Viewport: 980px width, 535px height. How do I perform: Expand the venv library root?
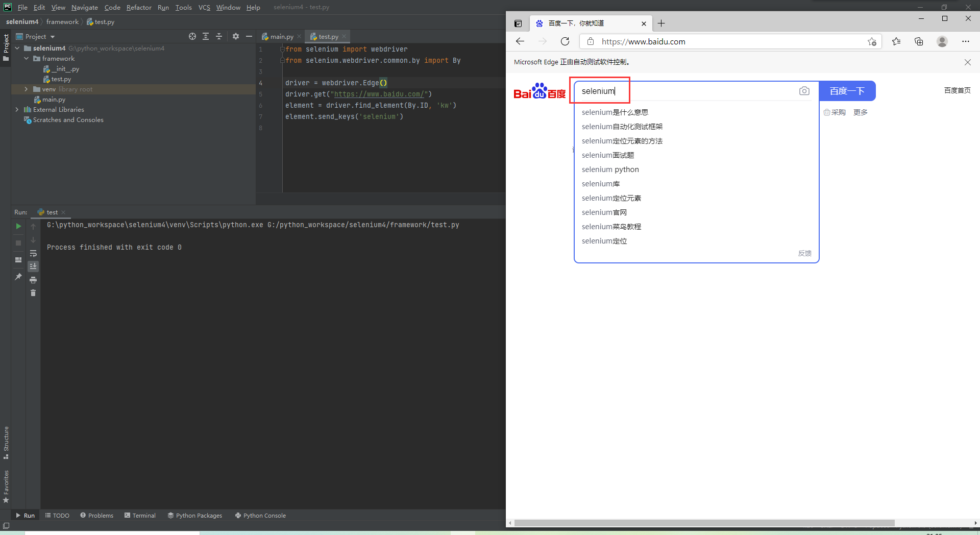(26, 89)
